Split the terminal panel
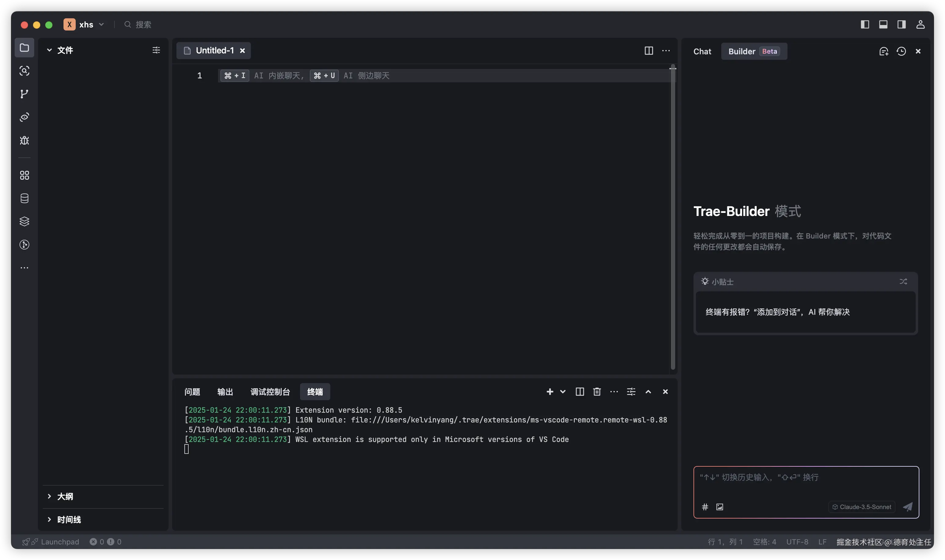 580,392
